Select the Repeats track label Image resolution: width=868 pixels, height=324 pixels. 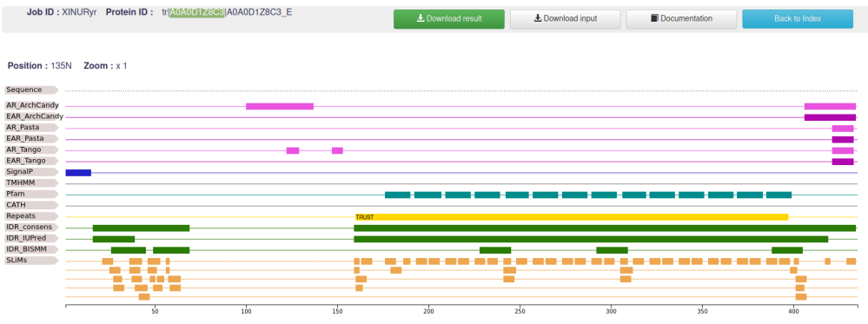[x=31, y=216]
